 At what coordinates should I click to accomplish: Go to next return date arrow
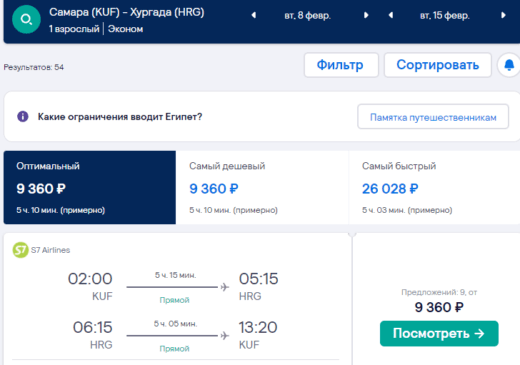click(x=503, y=15)
